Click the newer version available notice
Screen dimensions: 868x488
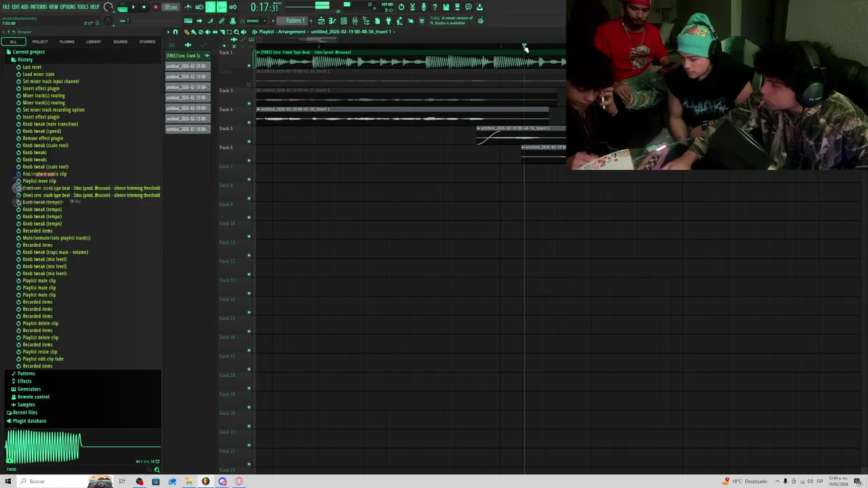(452, 20)
